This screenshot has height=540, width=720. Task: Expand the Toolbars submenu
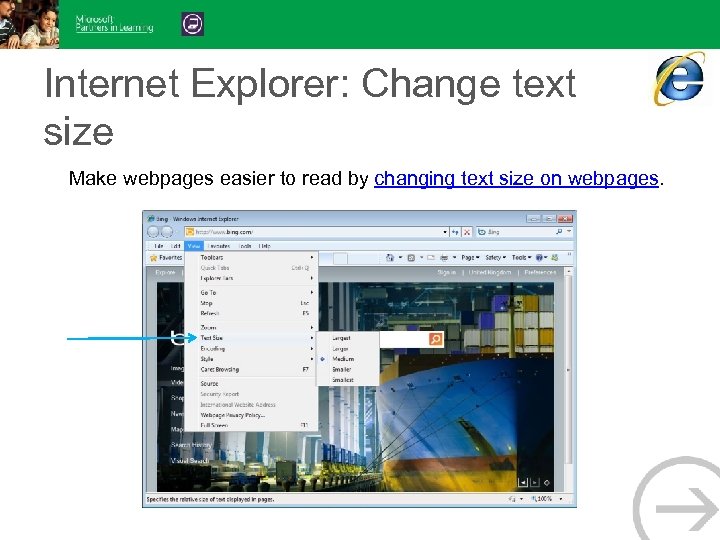pyautogui.click(x=251, y=258)
